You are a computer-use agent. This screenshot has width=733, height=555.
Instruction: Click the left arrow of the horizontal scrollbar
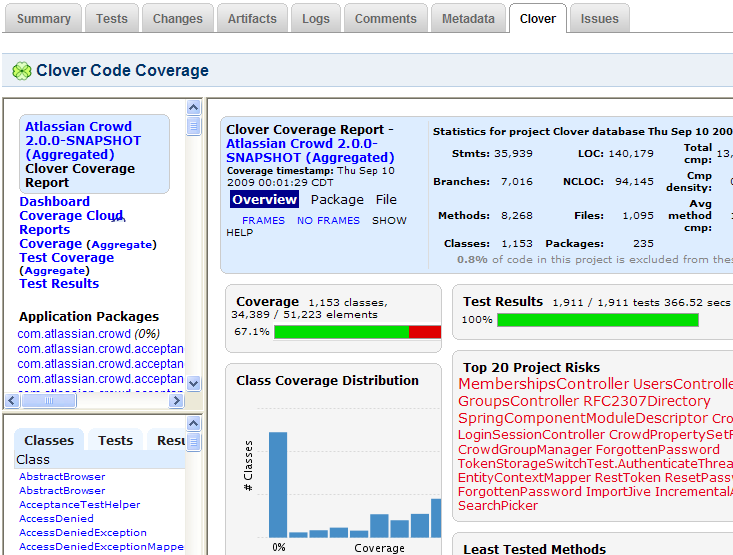[12, 400]
